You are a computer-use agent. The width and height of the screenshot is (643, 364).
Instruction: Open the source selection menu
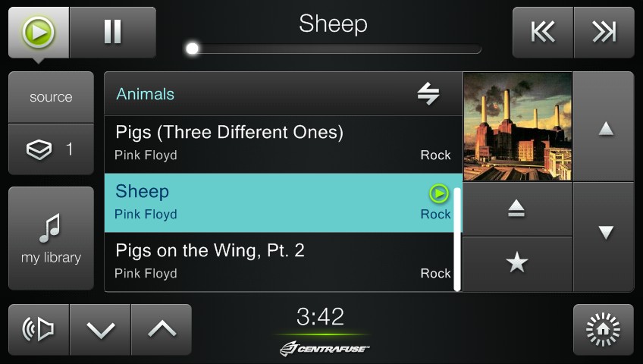click(51, 97)
